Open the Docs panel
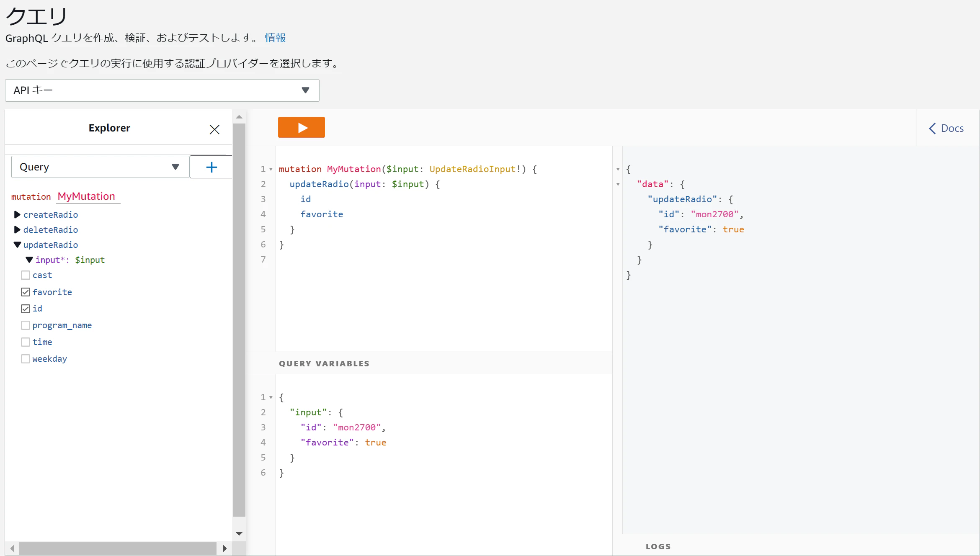 pos(946,128)
